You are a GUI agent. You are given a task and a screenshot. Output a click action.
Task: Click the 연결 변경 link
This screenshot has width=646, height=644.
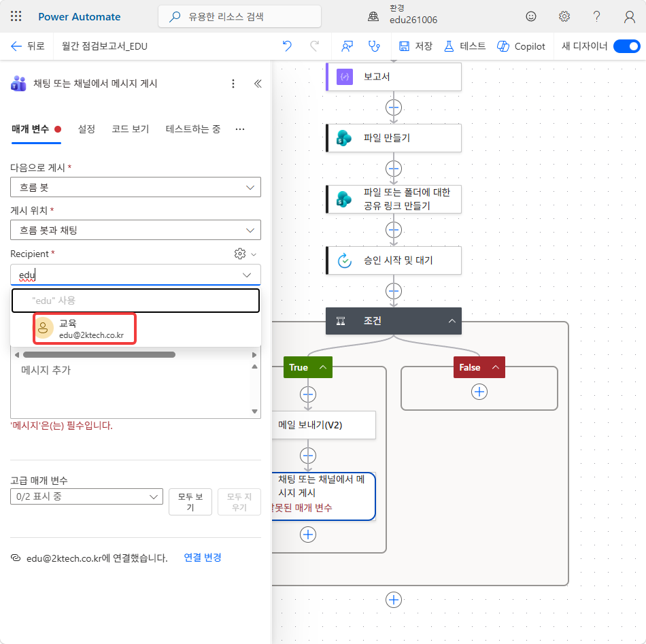click(x=202, y=558)
